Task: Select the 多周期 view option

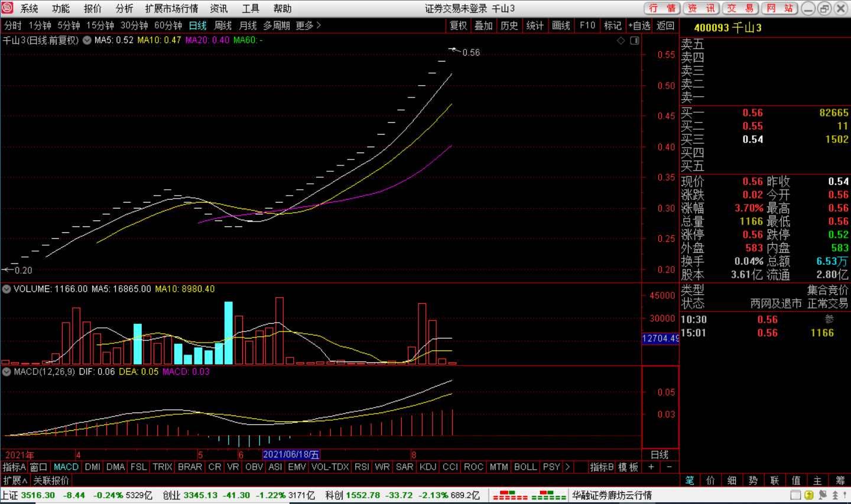Action: tap(277, 25)
